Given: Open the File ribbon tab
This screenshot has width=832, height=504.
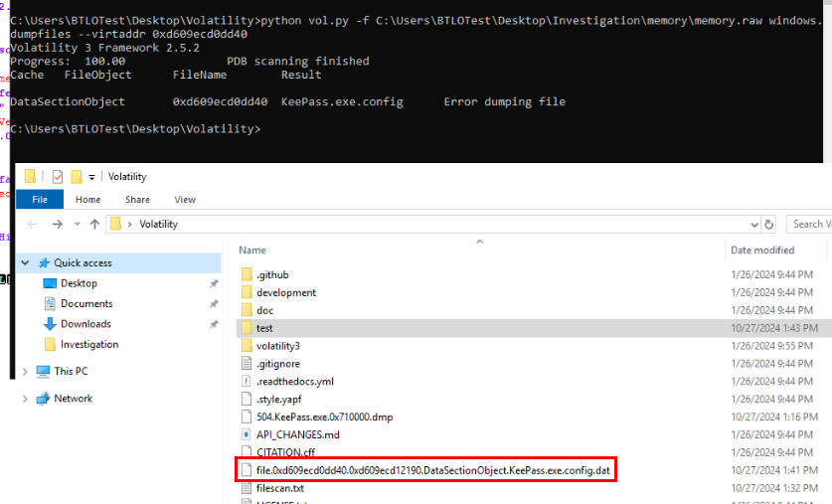Looking at the screenshot, I should pyautogui.click(x=40, y=200).
